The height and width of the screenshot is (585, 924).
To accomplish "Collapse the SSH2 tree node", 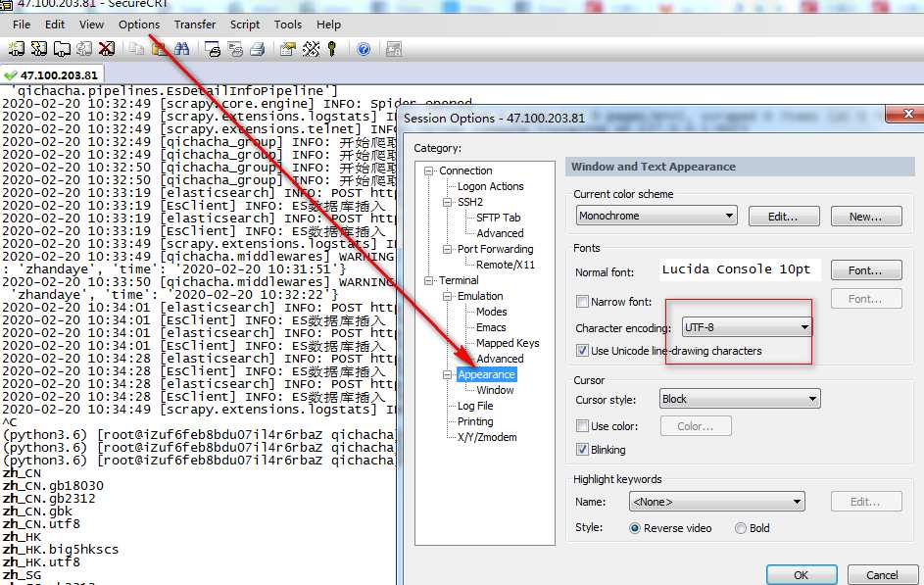I will coord(447,202).
